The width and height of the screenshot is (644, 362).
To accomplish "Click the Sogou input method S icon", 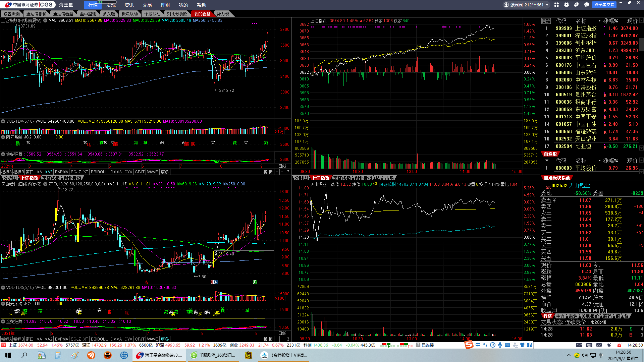I will tap(469, 345).
